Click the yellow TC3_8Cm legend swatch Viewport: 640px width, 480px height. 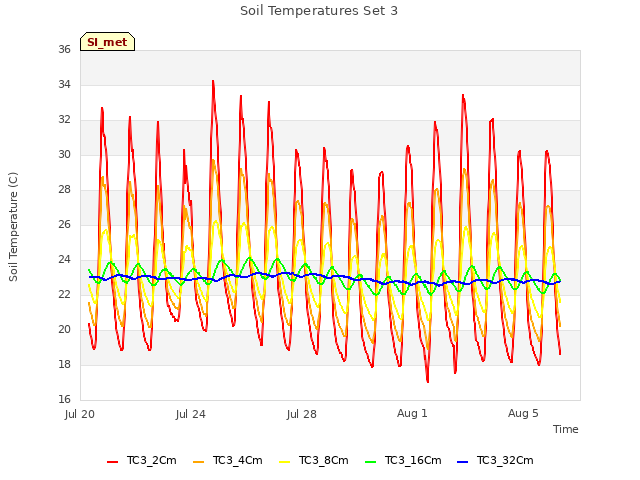(x=284, y=462)
